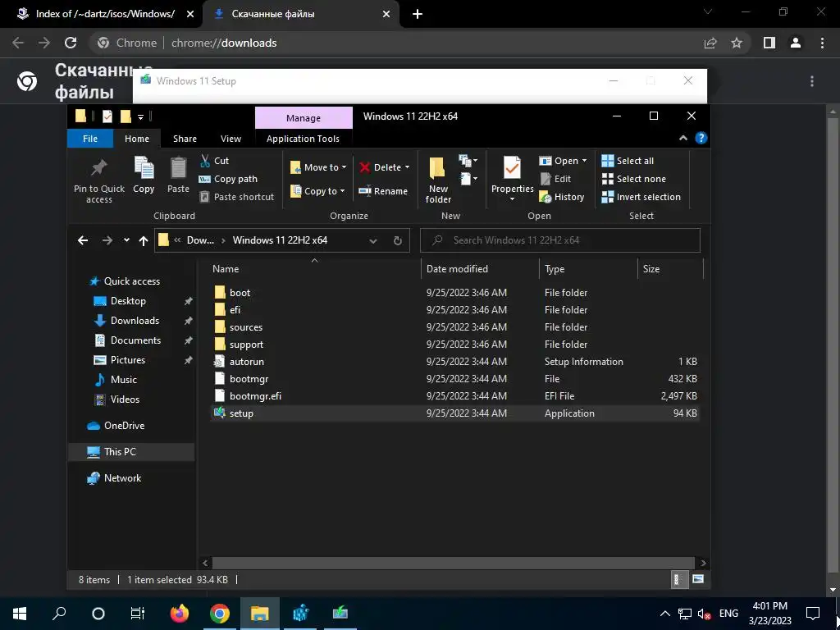This screenshot has width=840, height=630.
Task: Refresh the Explorer folder view
Action: [398, 240]
